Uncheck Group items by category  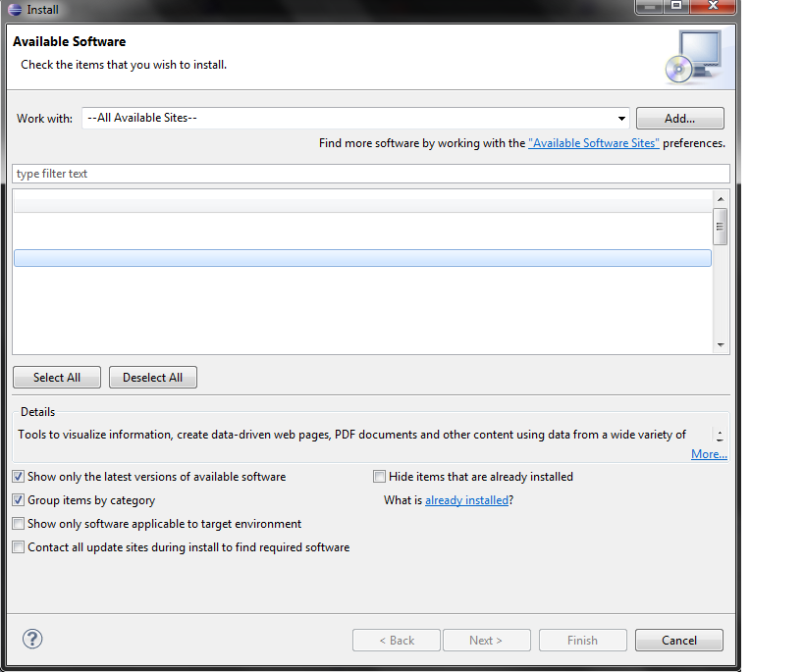pyautogui.click(x=19, y=500)
